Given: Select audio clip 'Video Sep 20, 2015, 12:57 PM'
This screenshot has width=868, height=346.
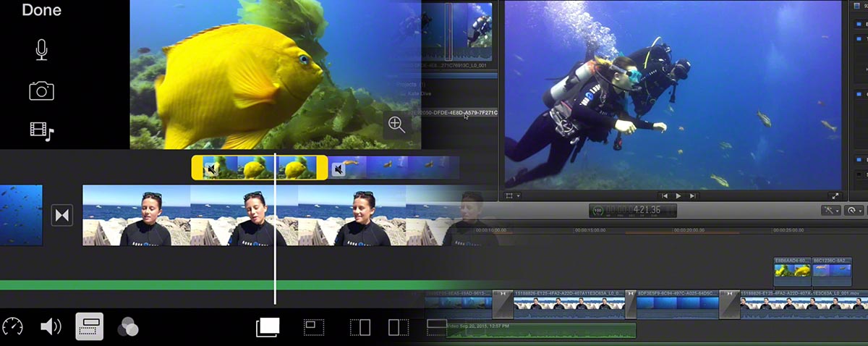Looking at the screenshot, I should 540,331.
